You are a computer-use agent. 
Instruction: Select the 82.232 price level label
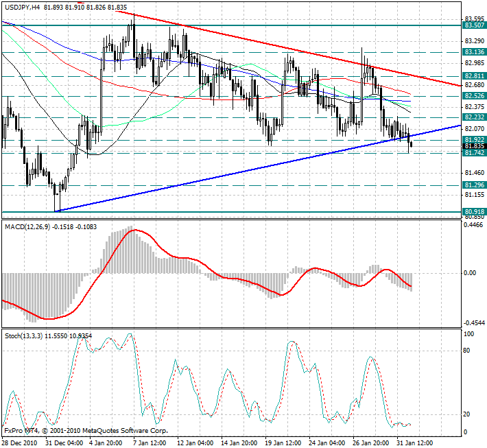click(475, 117)
